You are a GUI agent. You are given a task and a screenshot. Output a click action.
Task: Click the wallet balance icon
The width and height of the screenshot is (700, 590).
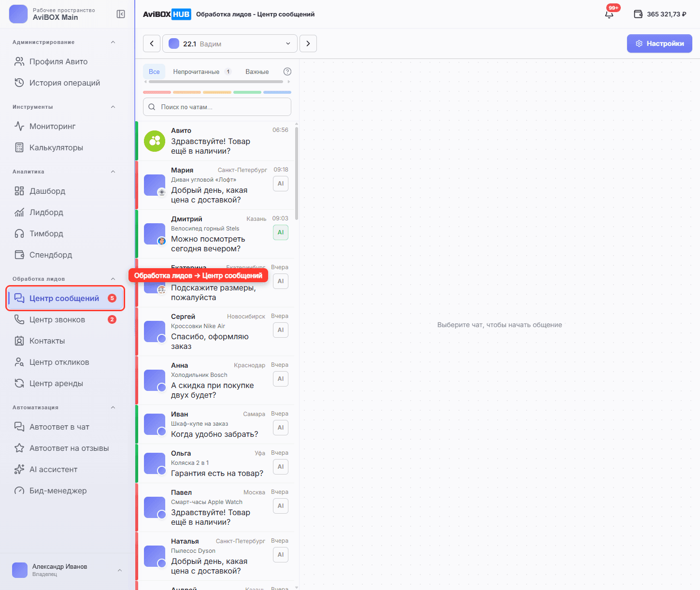[x=638, y=14]
